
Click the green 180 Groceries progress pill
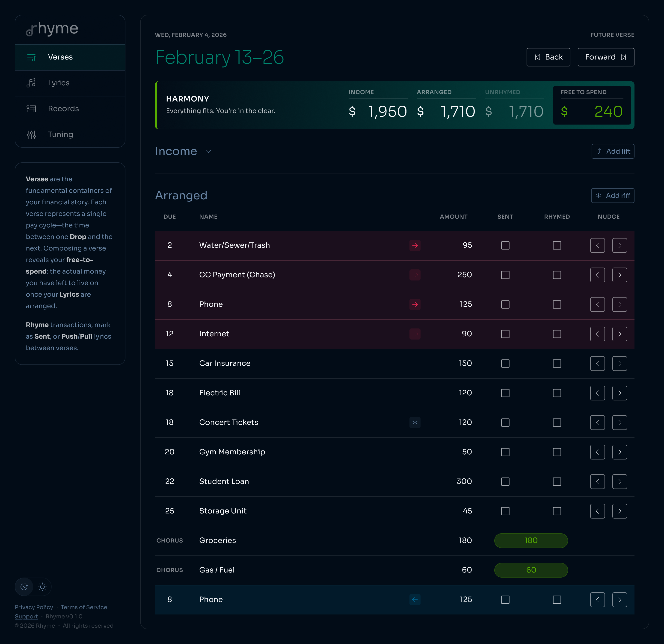point(531,540)
